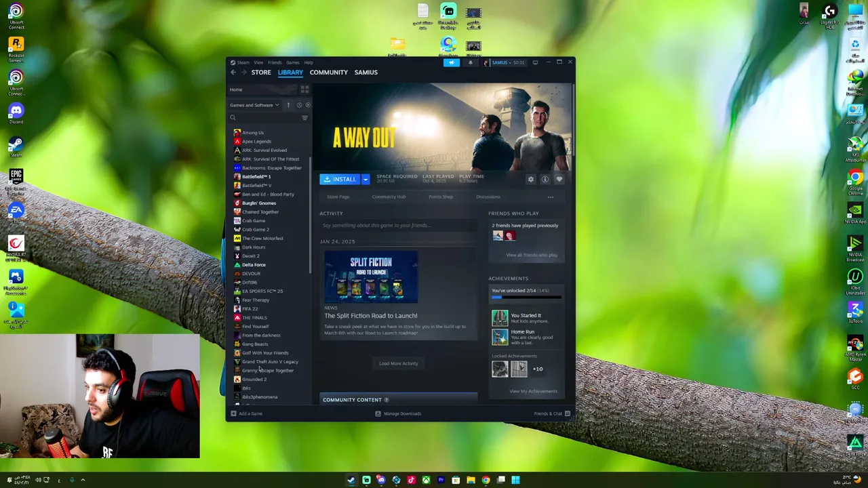The width and height of the screenshot is (868, 488).
Task: Open the Steam notifications bell
Action: coord(470,62)
